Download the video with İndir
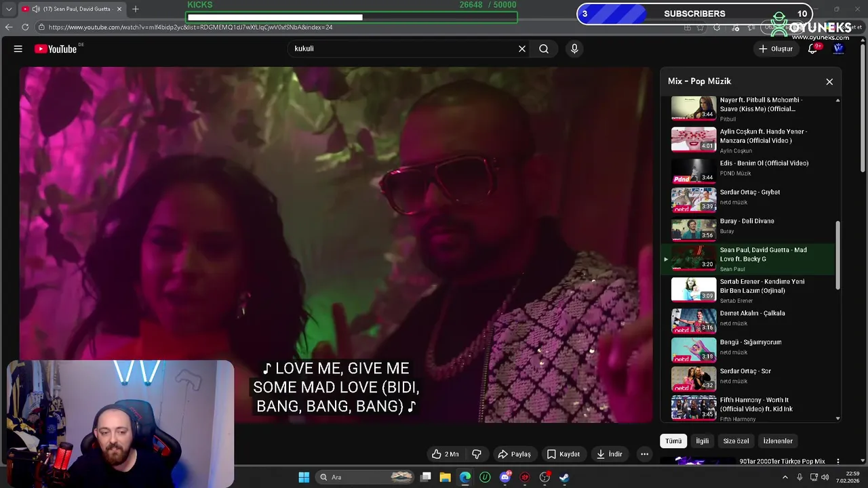Screen dimensions: 868x488 609,454
